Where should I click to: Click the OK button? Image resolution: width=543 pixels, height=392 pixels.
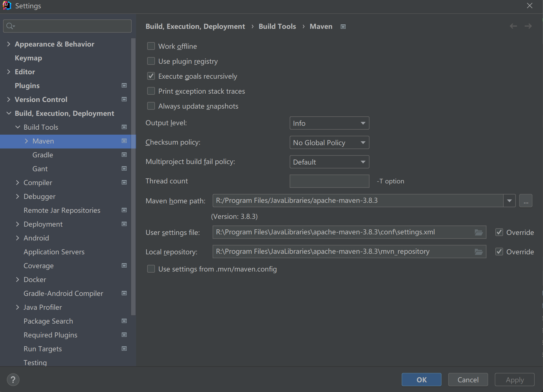click(x=421, y=380)
